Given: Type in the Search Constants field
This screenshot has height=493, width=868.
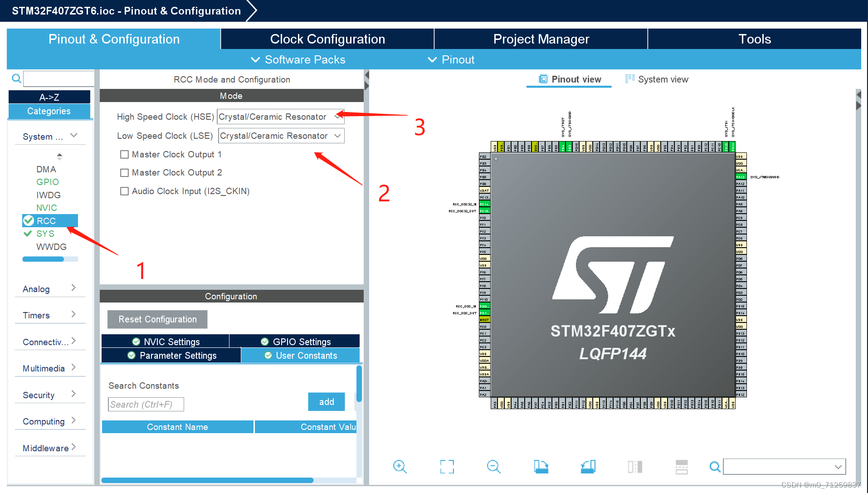Looking at the screenshot, I should (x=146, y=404).
